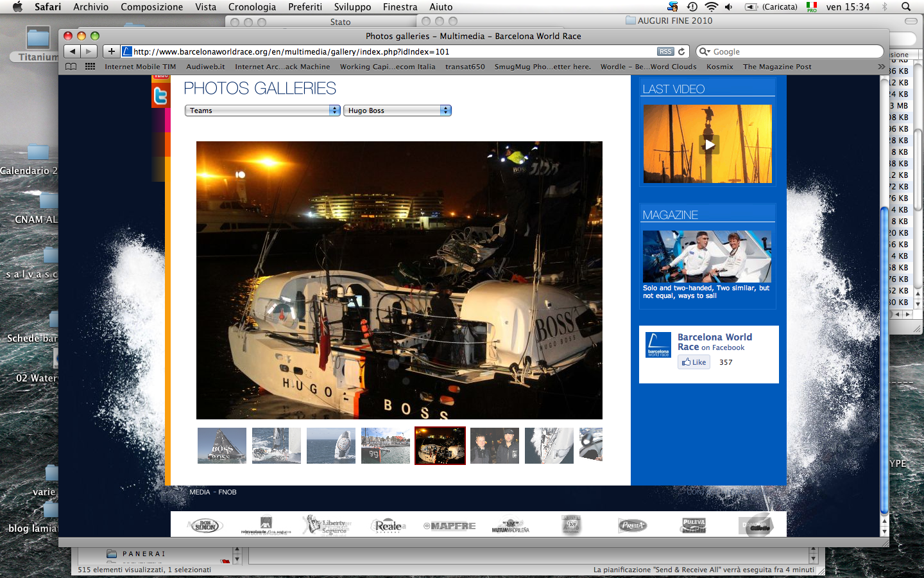The width and height of the screenshot is (924, 578).
Task: Click the Wi-Fi status icon
Action: [711, 7]
